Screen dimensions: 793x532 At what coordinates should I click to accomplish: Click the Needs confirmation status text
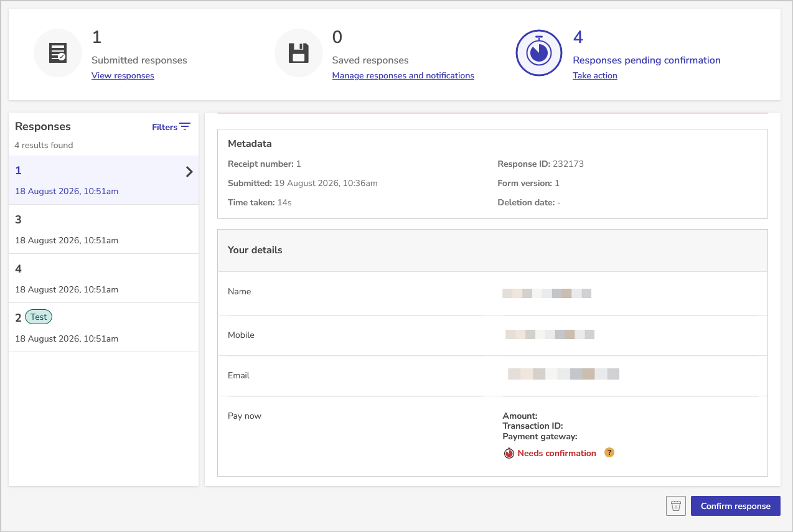click(x=556, y=453)
